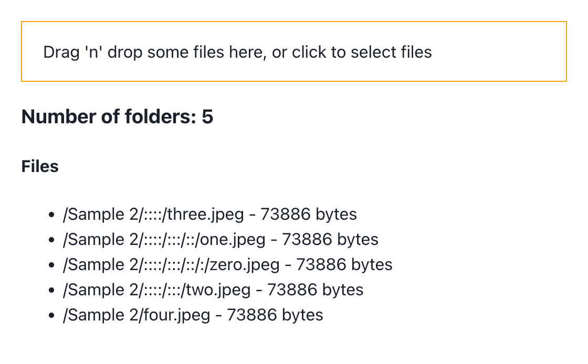Click the byte size of zero.jpeg
Viewport: 588px width, 364px height.
344,265
